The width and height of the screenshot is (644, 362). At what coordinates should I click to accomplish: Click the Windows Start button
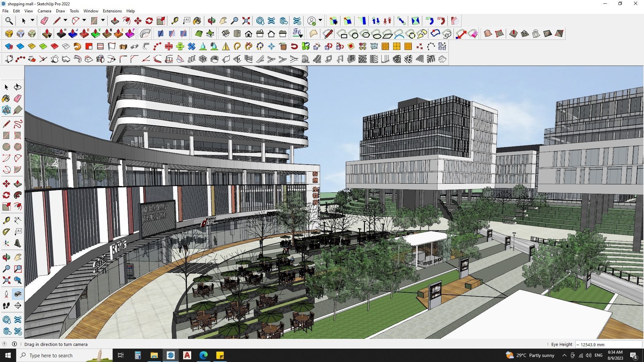(8, 355)
